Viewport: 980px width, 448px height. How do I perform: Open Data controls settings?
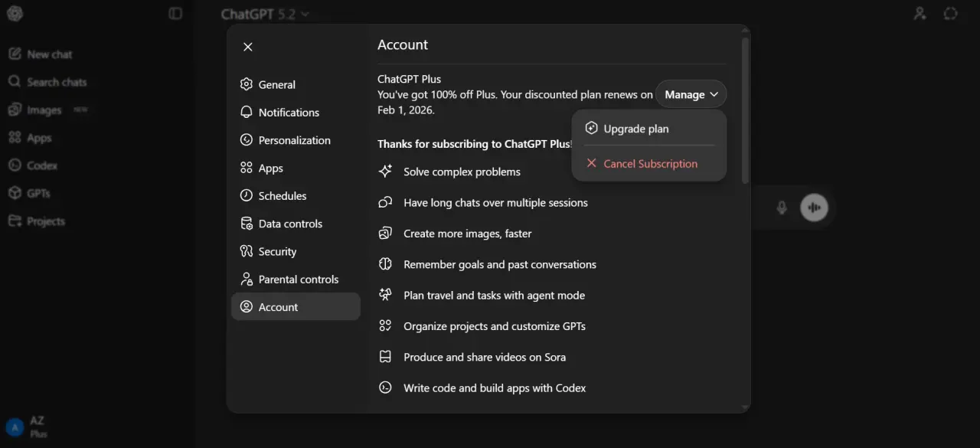click(296, 224)
